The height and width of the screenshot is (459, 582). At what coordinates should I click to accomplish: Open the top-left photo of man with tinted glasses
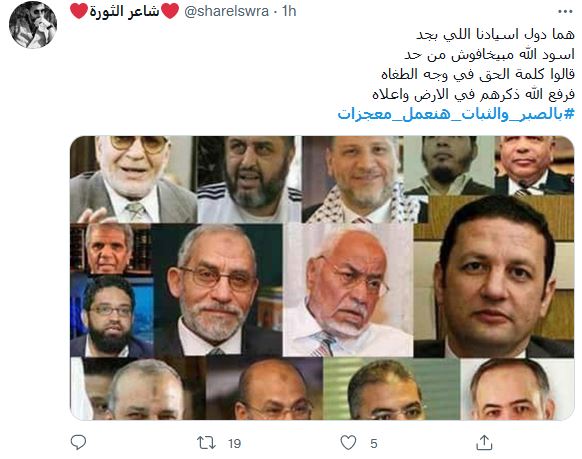tap(133, 179)
